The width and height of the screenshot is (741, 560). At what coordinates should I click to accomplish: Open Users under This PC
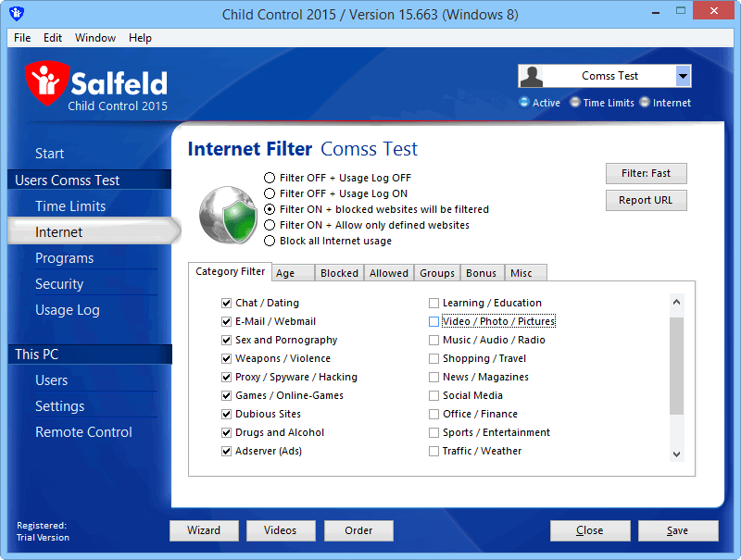pyautogui.click(x=52, y=380)
